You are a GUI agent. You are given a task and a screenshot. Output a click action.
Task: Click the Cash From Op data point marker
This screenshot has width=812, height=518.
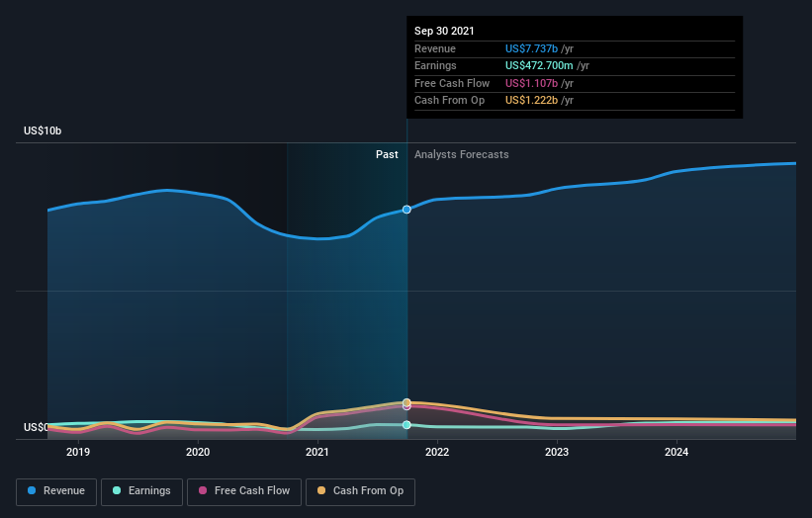pyautogui.click(x=406, y=402)
